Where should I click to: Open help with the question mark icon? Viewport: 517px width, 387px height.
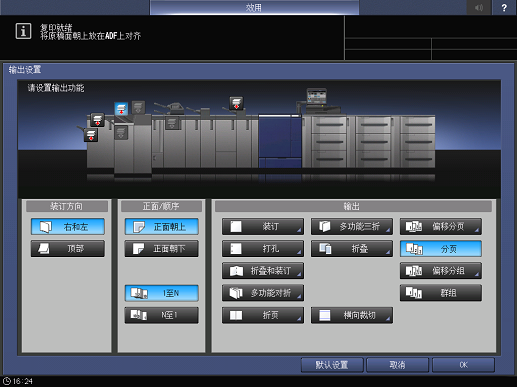[x=504, y=7]
